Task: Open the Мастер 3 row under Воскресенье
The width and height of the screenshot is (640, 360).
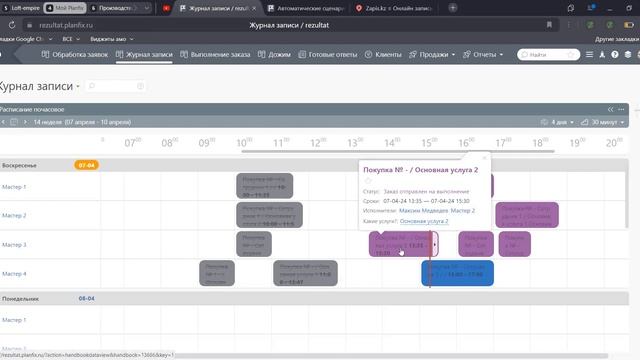Action: (x=14, y=245)
